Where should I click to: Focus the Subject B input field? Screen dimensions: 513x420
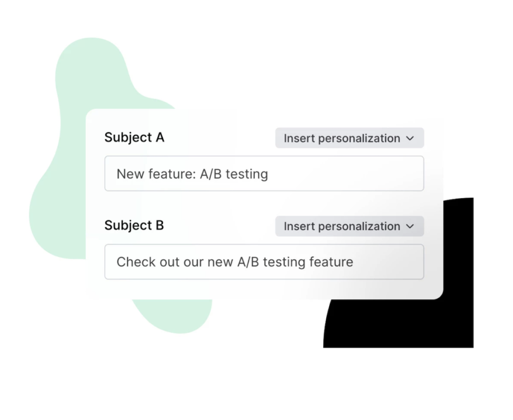click(264, 262)
